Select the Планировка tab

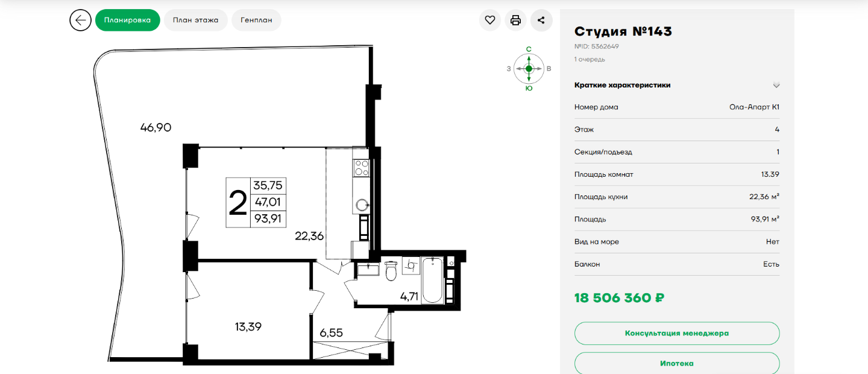127,20
